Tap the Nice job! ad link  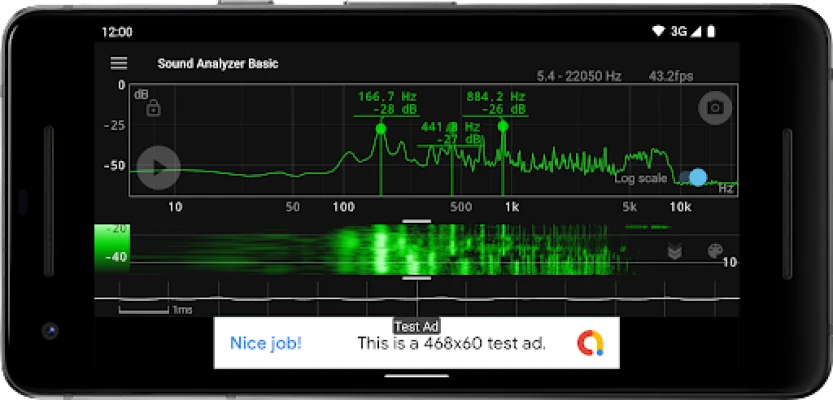pos(266,343)
